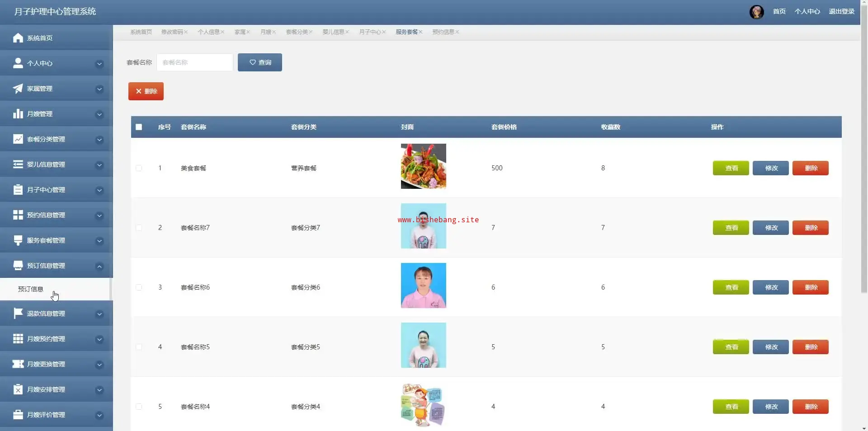
Task: Click the 查询 search button
Action: coord(260,62)
